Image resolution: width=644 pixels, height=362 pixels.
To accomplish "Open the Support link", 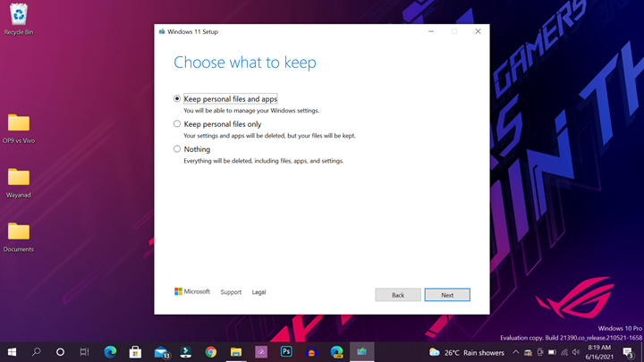I will tap(231, 292).
